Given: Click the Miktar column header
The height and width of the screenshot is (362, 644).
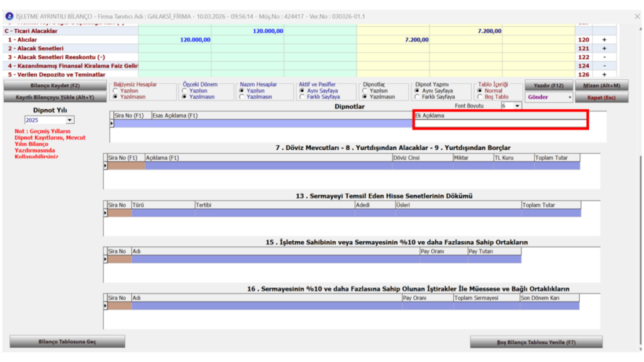Looking at the screenshot, I should 473,158.
